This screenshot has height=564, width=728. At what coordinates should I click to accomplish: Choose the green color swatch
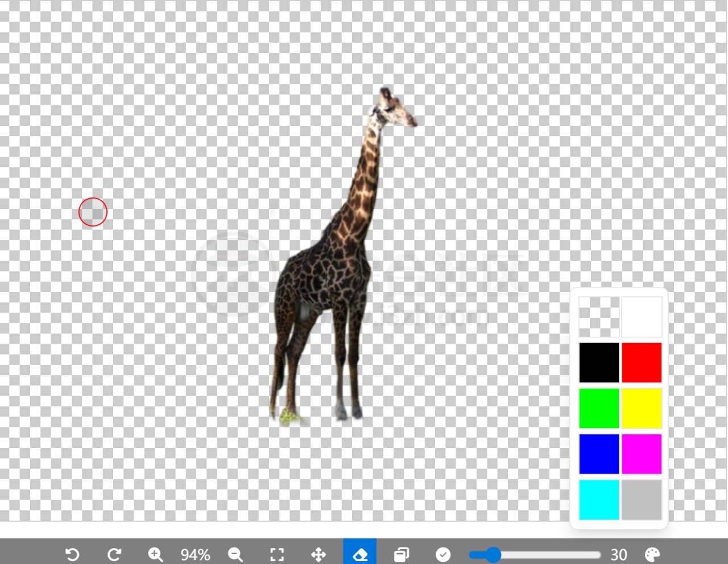coord(599,408)
